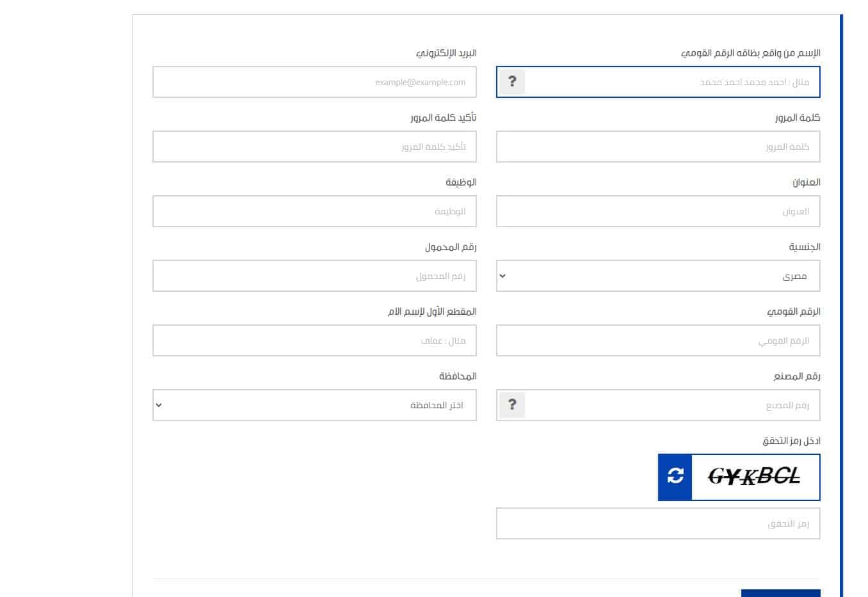
Task: Open the nationality dropdown showing مصرى
Action: point(658,276)
